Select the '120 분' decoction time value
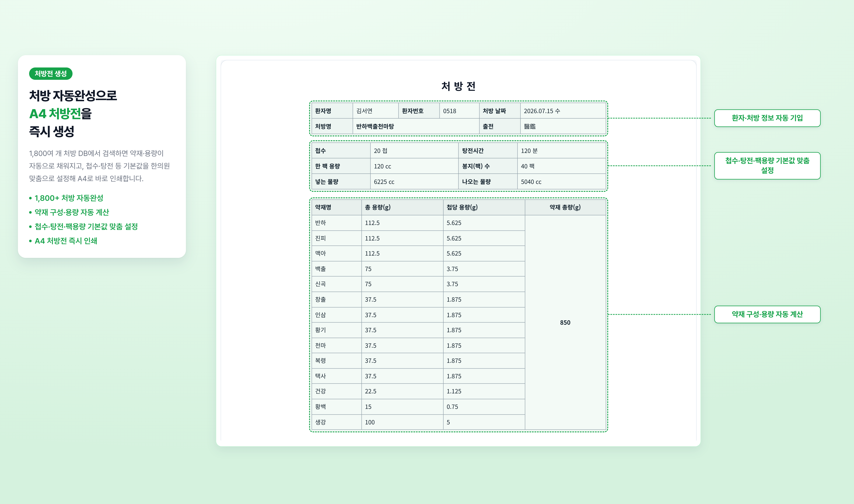 (529, 151)
